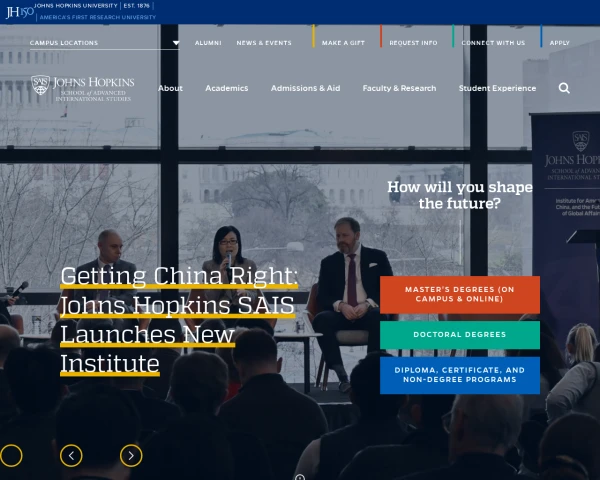Expand the Campus Locations dropdown

[x=104, y=43]
